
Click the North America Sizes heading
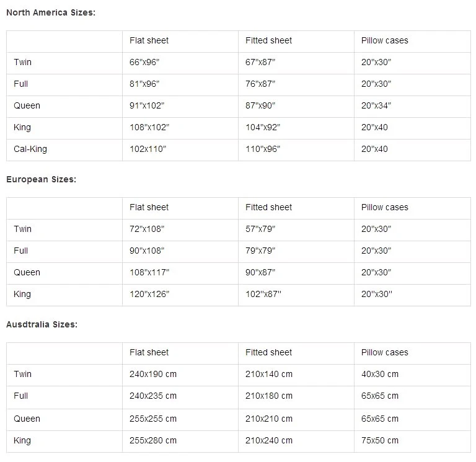coord(51,12)
